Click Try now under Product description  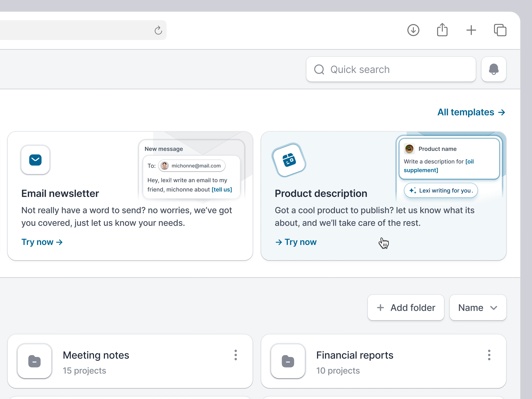point(296,242)
